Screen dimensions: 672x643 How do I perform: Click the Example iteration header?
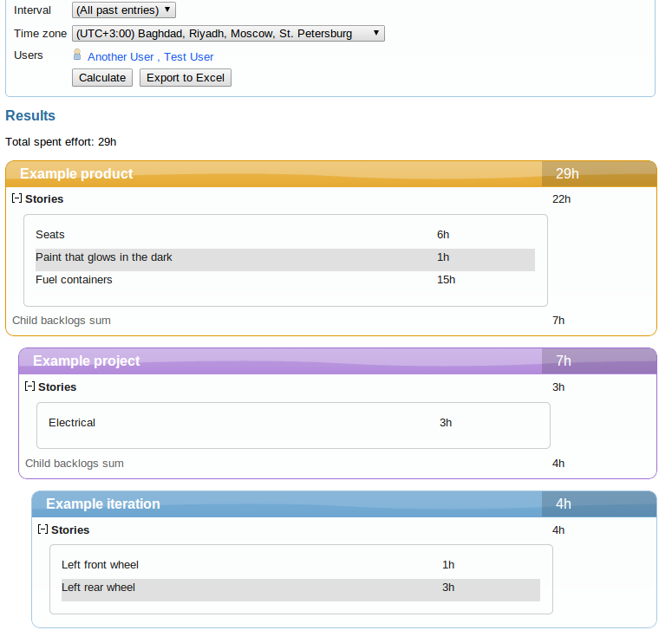click(x=103, y=504)
